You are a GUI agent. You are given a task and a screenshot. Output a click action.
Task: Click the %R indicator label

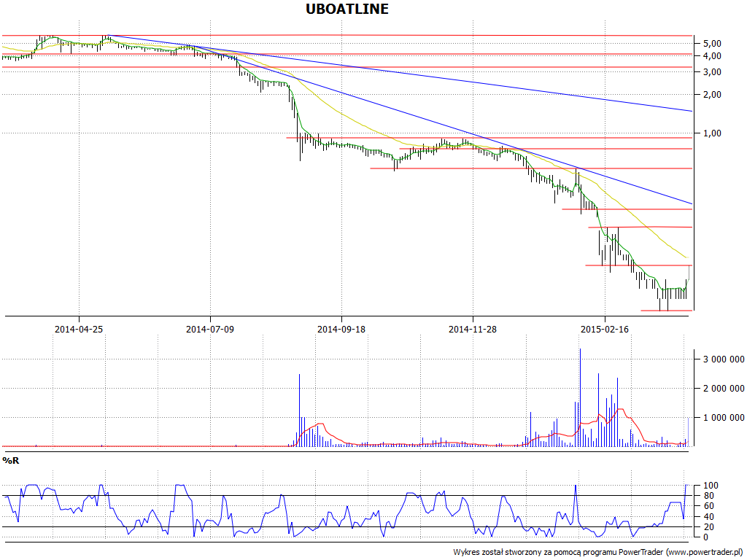tap(10, 461)
